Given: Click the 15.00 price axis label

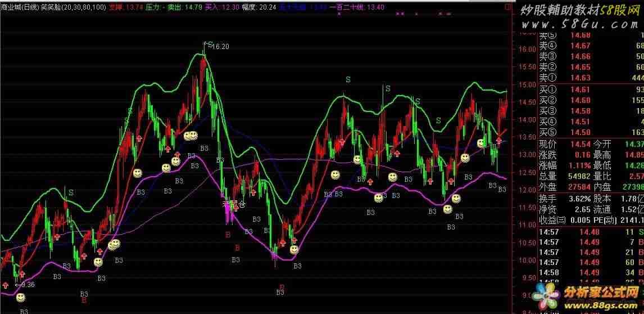Looking at the screenshot, I should (527, 84).
